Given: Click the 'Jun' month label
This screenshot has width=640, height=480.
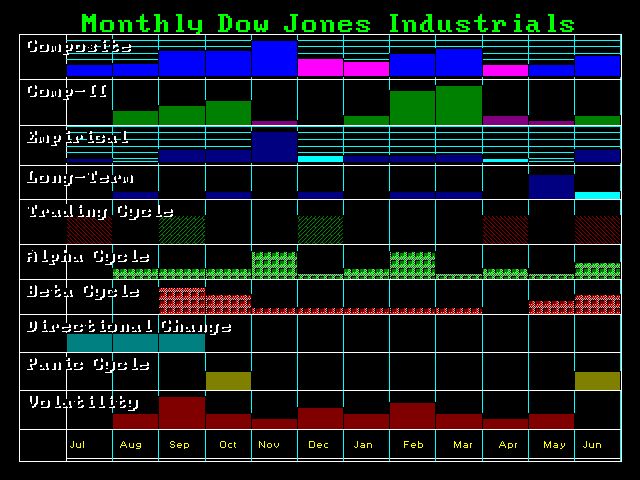Looking at the screenshot, I should (592, 444).
